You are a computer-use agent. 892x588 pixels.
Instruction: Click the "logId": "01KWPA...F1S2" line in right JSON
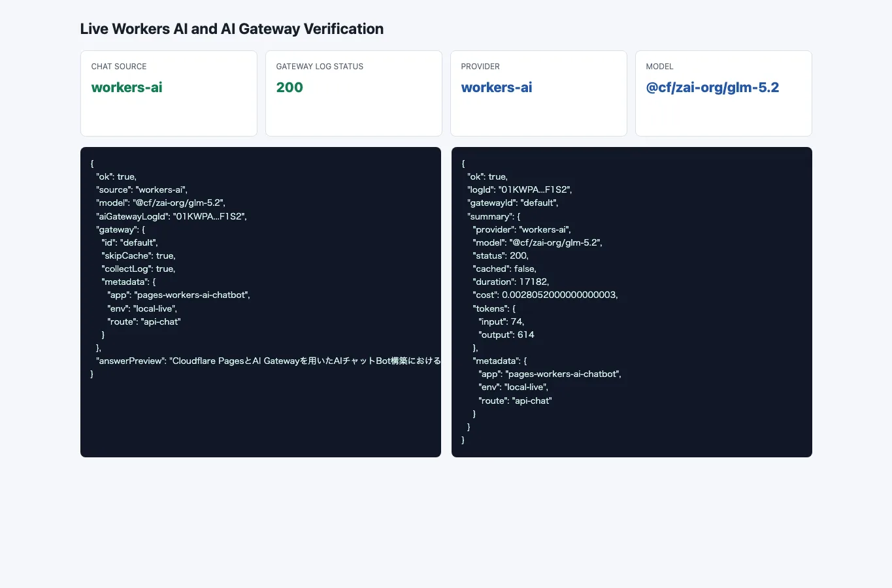click(x=520, y=190)
